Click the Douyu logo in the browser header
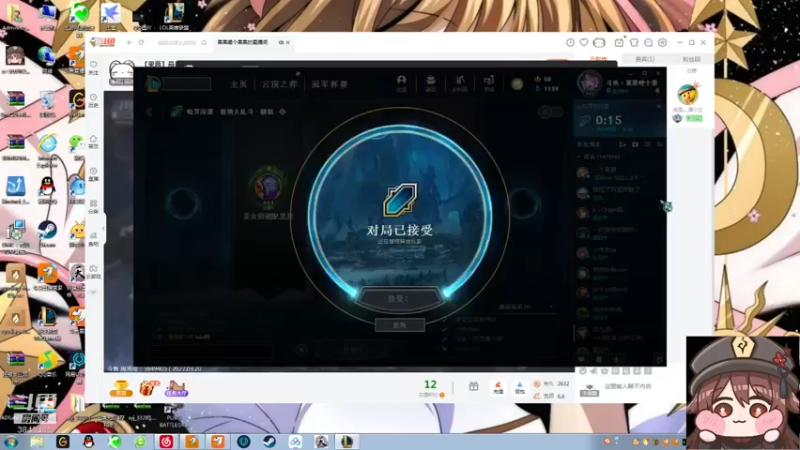This screenshot has width=800, height=450. coord(103,42)
